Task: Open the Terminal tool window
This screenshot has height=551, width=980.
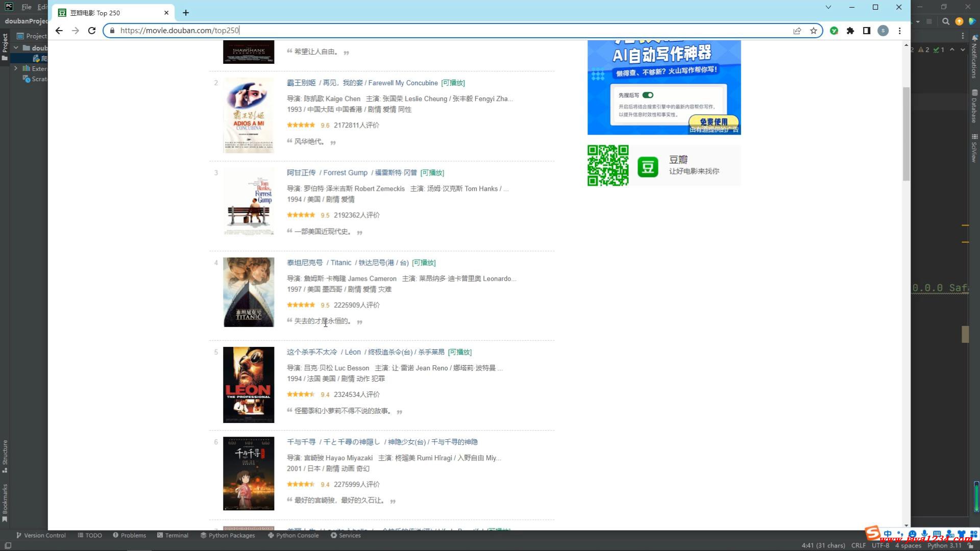Action: pos(173,535)
